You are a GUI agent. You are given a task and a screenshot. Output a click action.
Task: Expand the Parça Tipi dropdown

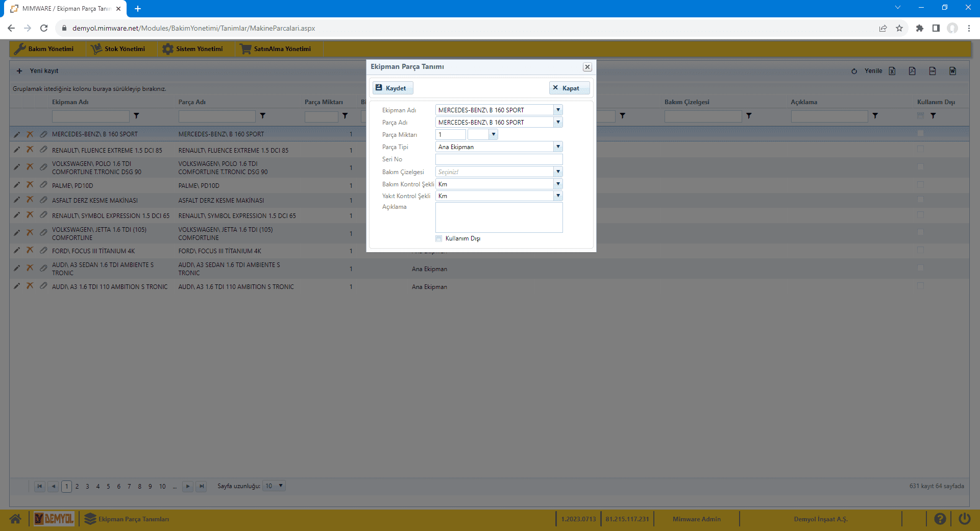pos(558,147)
